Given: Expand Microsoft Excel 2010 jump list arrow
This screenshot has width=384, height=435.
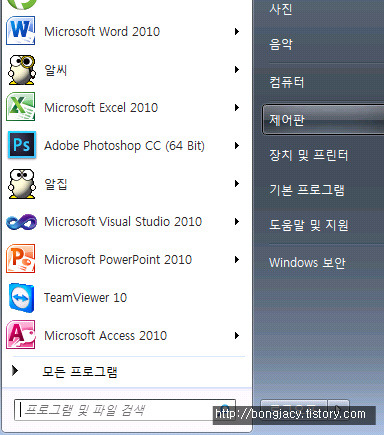Looking at the screenshot, I should (237, 108).
